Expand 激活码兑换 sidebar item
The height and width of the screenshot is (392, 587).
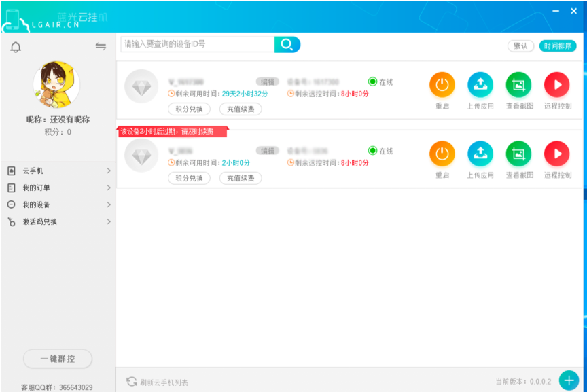[x=58, y=222]
